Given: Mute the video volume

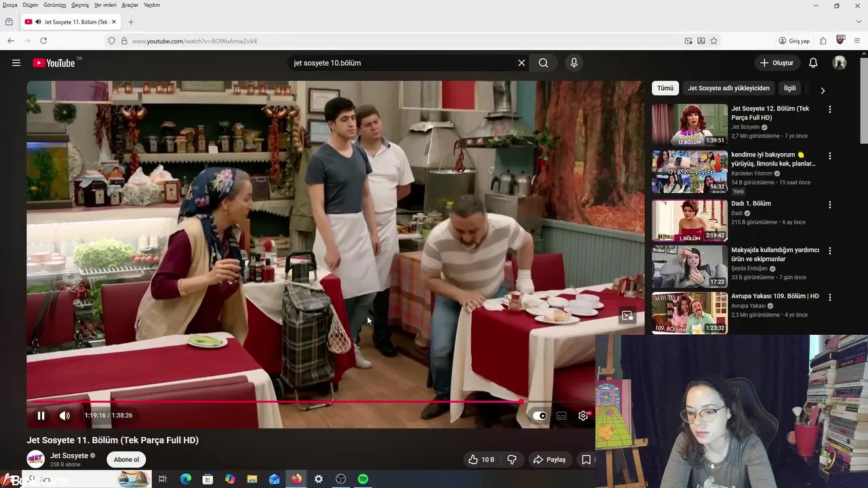Looking at the screenshot, I should [x=64, y=415].
